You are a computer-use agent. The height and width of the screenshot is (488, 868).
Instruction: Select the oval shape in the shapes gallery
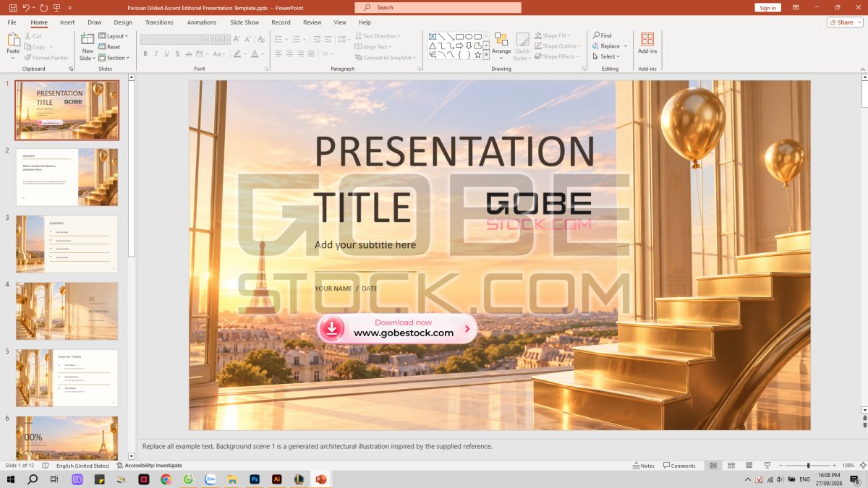pyautogui.click(x=469, y=36)
